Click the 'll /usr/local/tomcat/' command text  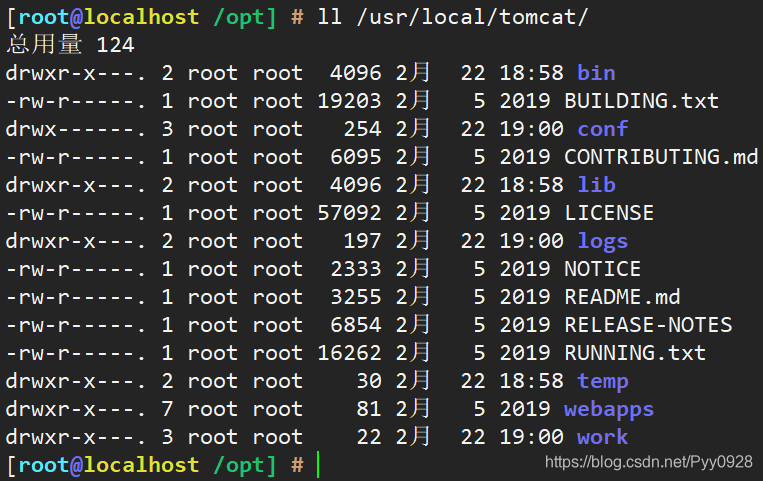[452, 17]
